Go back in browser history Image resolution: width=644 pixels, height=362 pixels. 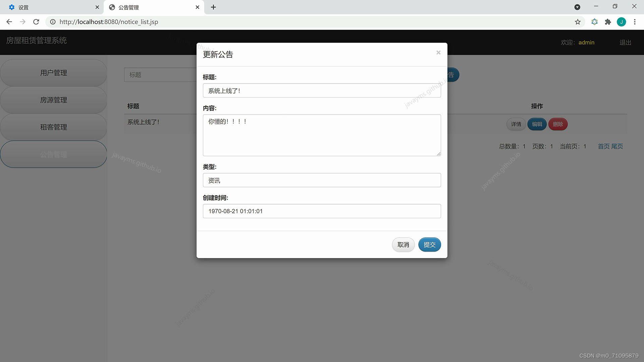[x=9, y=22]
